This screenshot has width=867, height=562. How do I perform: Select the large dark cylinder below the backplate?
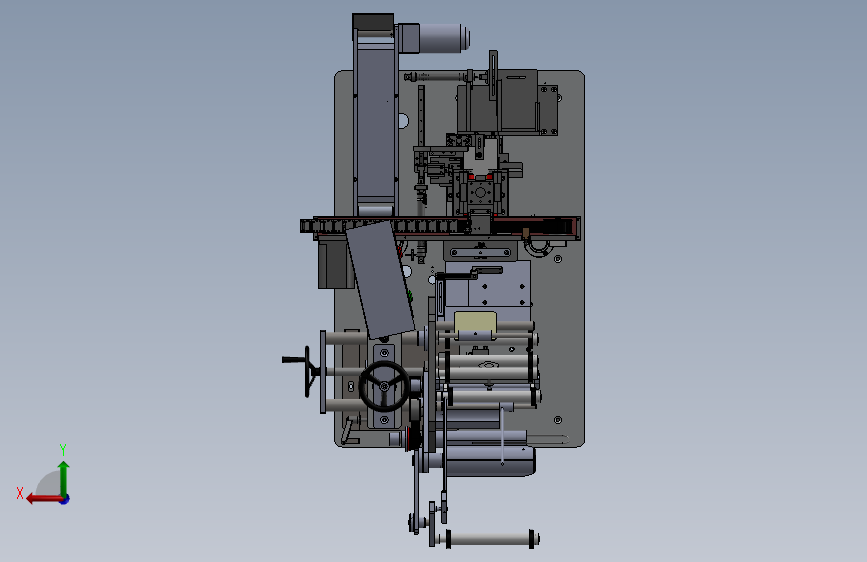(489, 461)
